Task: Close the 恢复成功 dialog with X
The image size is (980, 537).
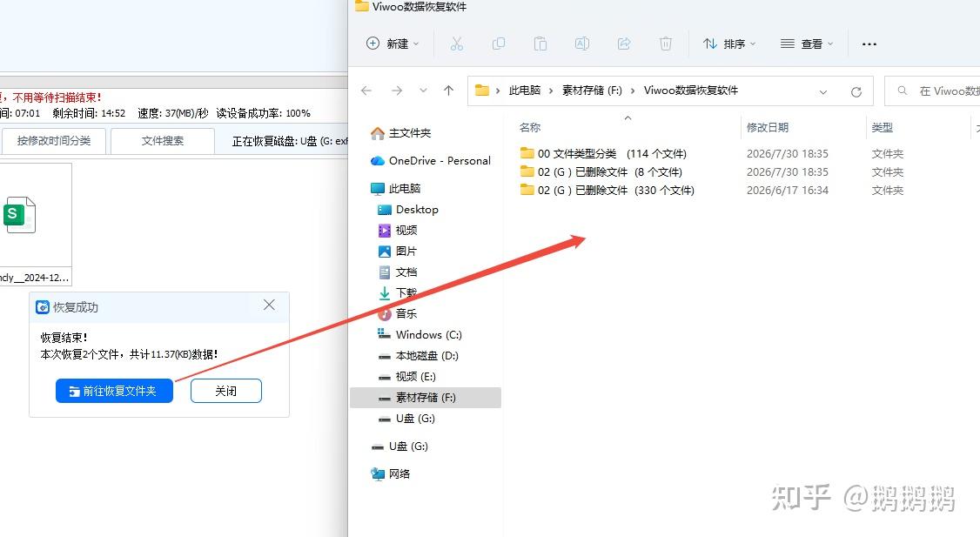Action: [x=270, y=305]
